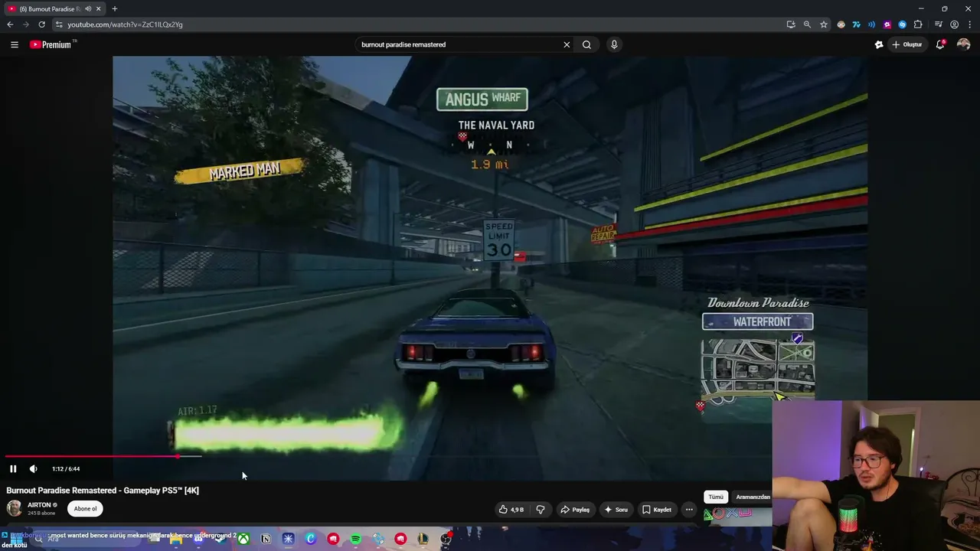This screenshot has width=980, height=551.
Task: Open the YouTube guide hamburger menu
Action: pos(14,44)
